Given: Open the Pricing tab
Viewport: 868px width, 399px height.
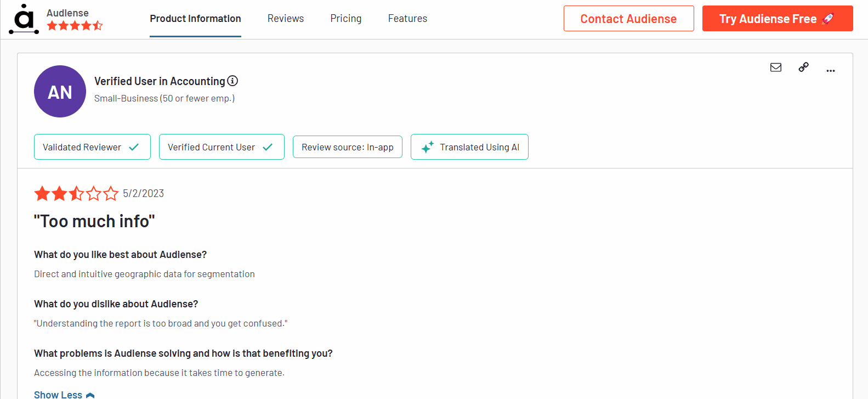Looking at the screenshot, I should (346, 19).
